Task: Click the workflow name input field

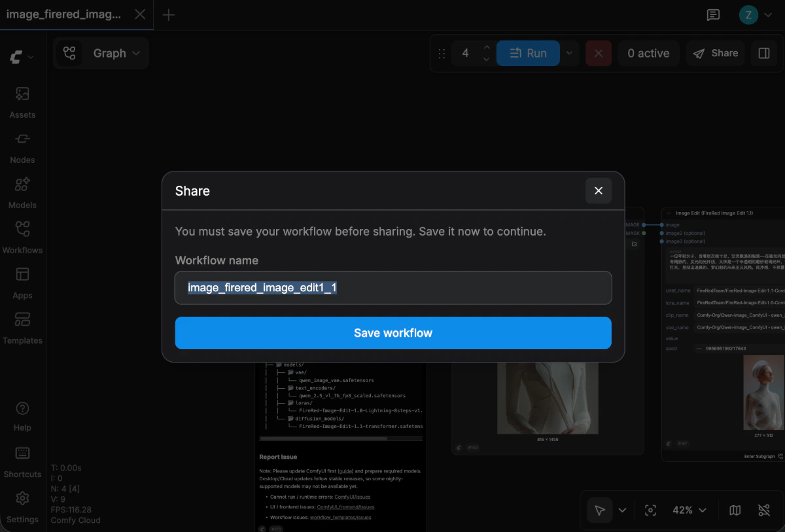Action: (392, 288)
